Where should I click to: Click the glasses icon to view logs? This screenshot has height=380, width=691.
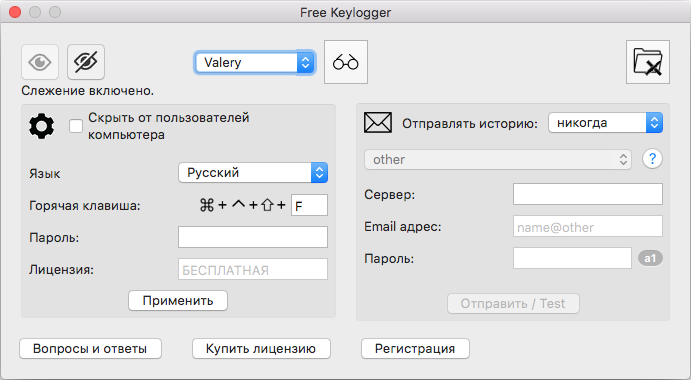(x=346, y=62)
